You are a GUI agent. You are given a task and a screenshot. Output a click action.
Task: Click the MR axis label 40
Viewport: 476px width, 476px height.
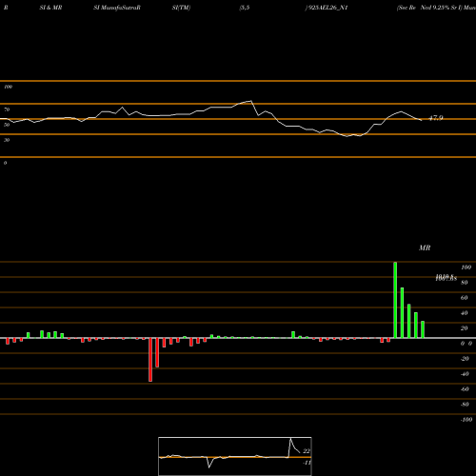pyautogui.click(x=465, y=313)
